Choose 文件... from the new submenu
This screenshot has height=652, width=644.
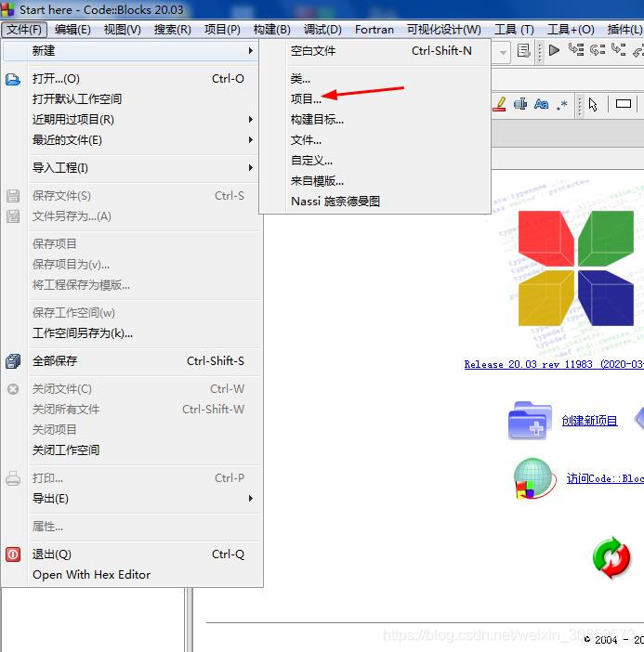click(375, 139)
